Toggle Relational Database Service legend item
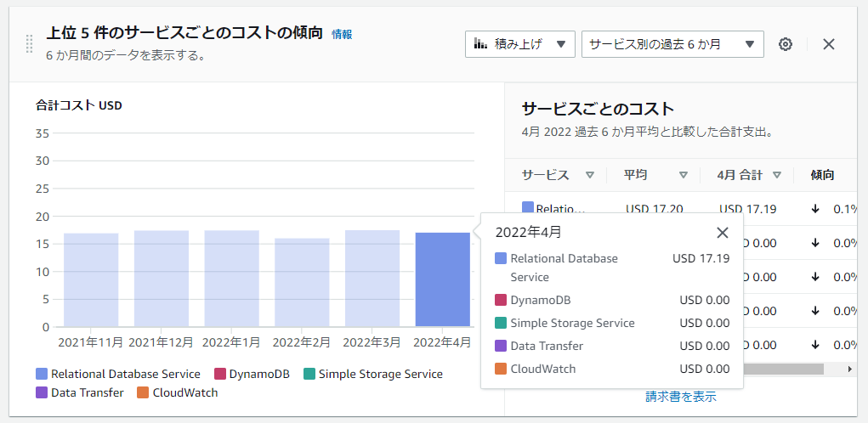This screenshot has width=868, height=423. pyautogui.click(x=118, y=374)
